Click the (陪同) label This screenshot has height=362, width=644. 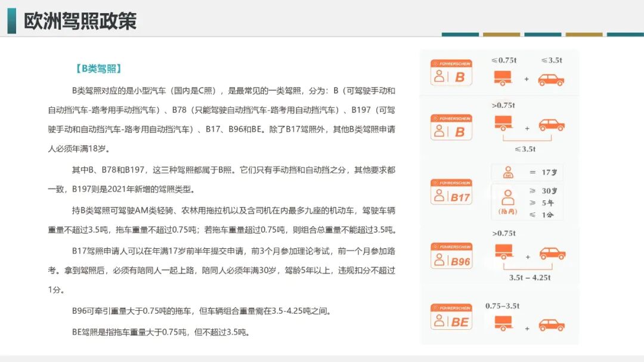pos(507,212)
